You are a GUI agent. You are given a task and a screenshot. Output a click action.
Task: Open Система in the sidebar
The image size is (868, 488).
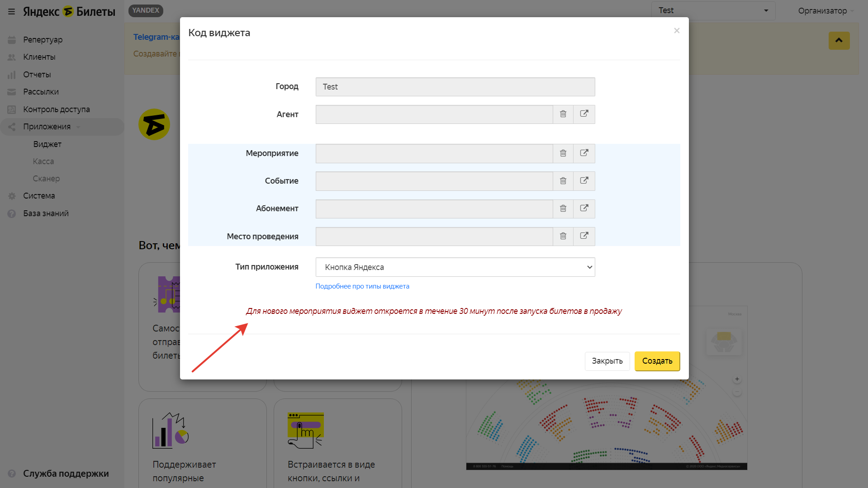39,196
